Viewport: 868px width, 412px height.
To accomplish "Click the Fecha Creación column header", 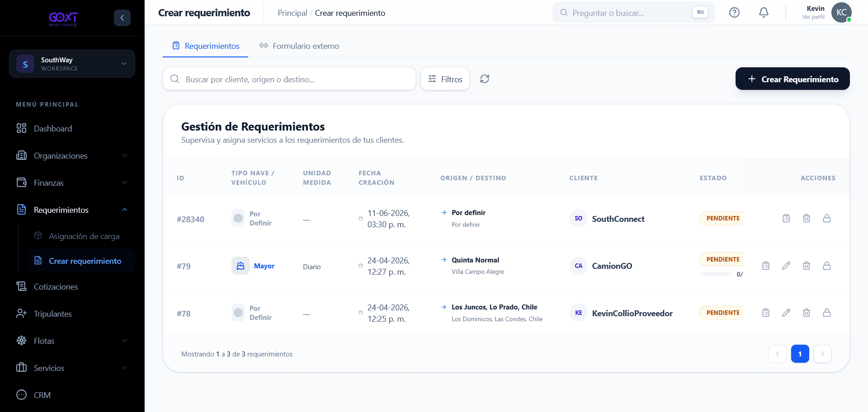I will coord(376,178).
